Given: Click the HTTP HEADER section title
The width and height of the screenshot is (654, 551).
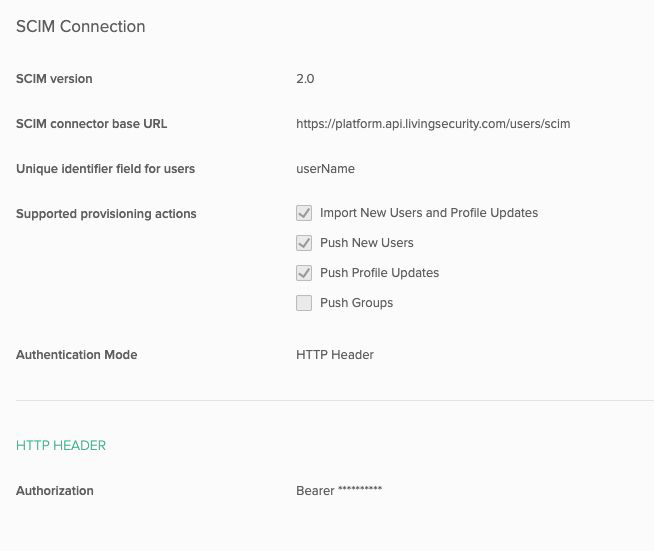Looking at the screenshot, I should (x=61, y=445).
